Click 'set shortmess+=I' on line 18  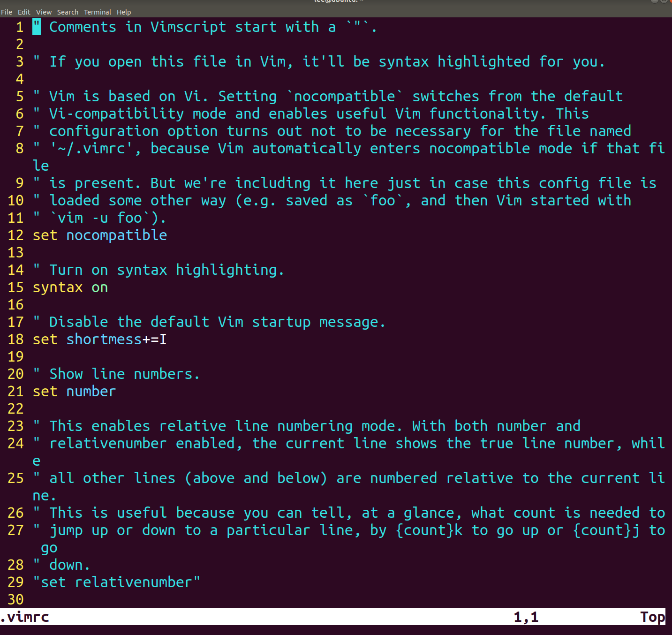(x=100, y=339)
